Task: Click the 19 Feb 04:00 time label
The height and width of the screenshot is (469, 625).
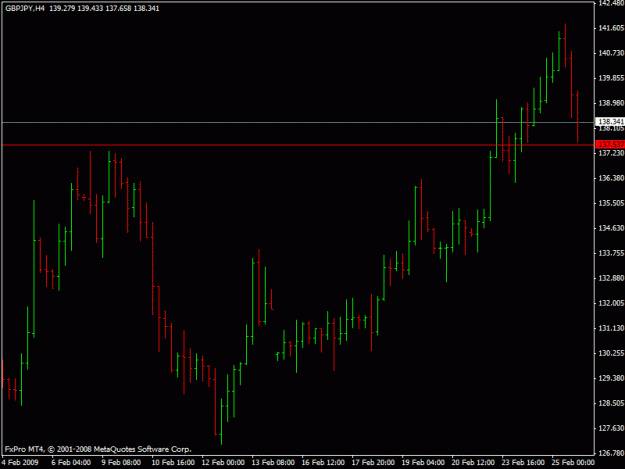Action: coord(423,463)
